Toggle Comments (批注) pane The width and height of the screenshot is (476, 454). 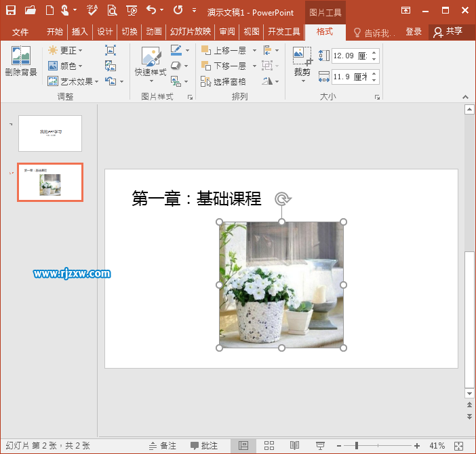click(204, 445)
